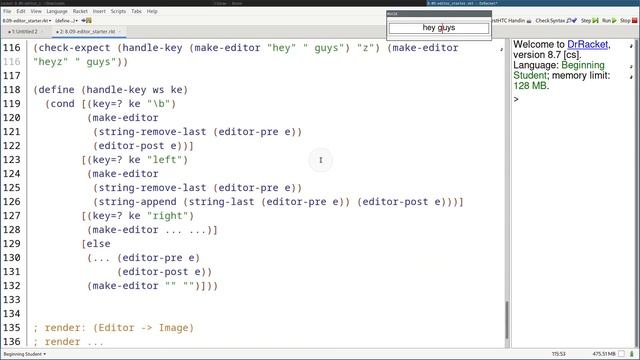Expand the 8.09-editor_starter.rkt file name dropdown

(27, 20)
